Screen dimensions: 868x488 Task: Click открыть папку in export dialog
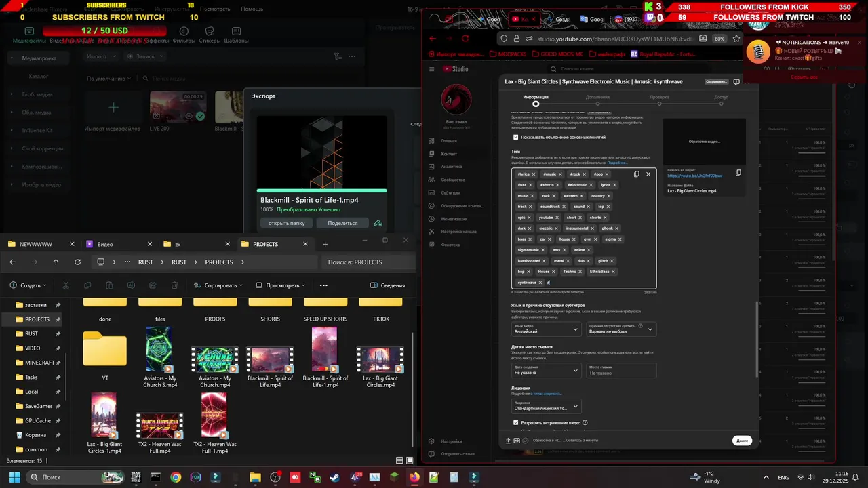point(287,223)
